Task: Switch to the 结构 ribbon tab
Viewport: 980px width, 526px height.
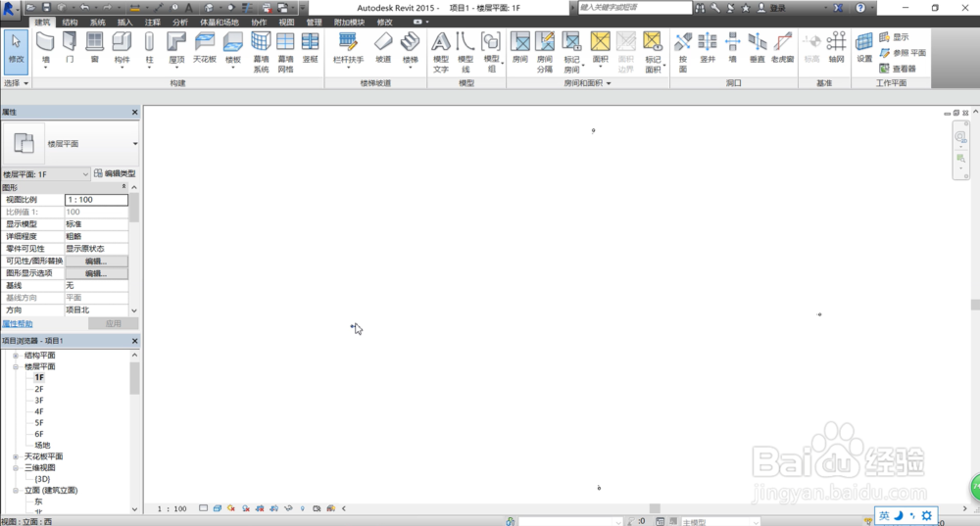Action: pyautogui.click(x=70, y=22)
